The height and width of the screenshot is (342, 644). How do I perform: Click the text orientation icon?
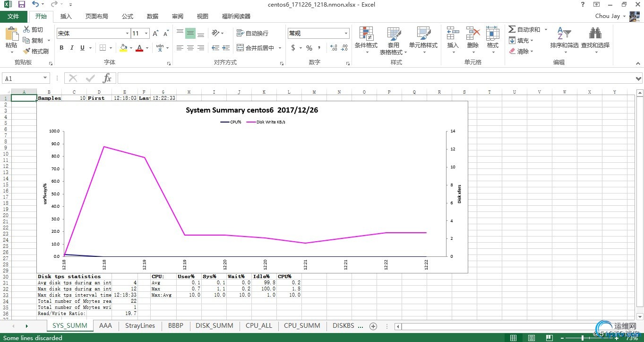point(215,33)
